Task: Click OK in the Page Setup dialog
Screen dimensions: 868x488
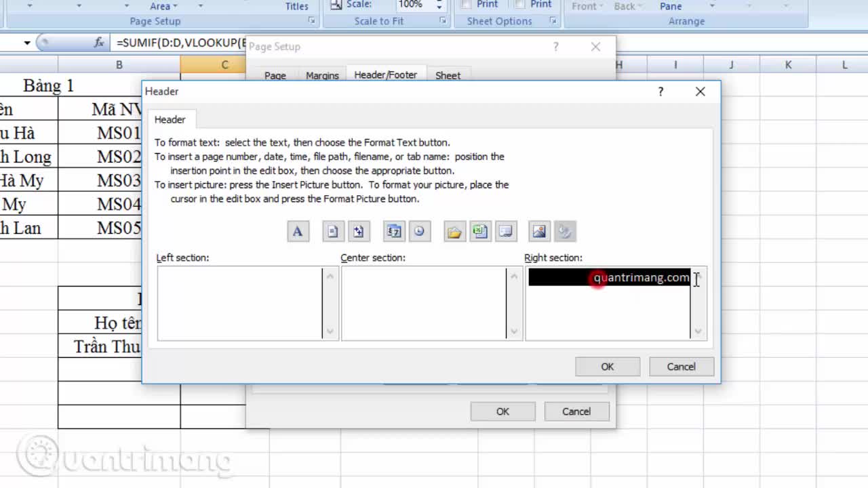Action: tap(502, 411)
